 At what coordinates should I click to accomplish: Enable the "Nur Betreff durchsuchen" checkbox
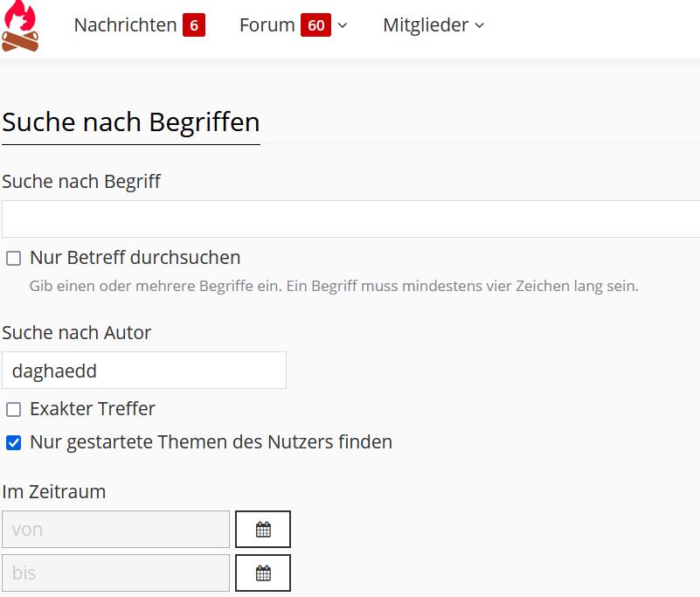(14, 259)
